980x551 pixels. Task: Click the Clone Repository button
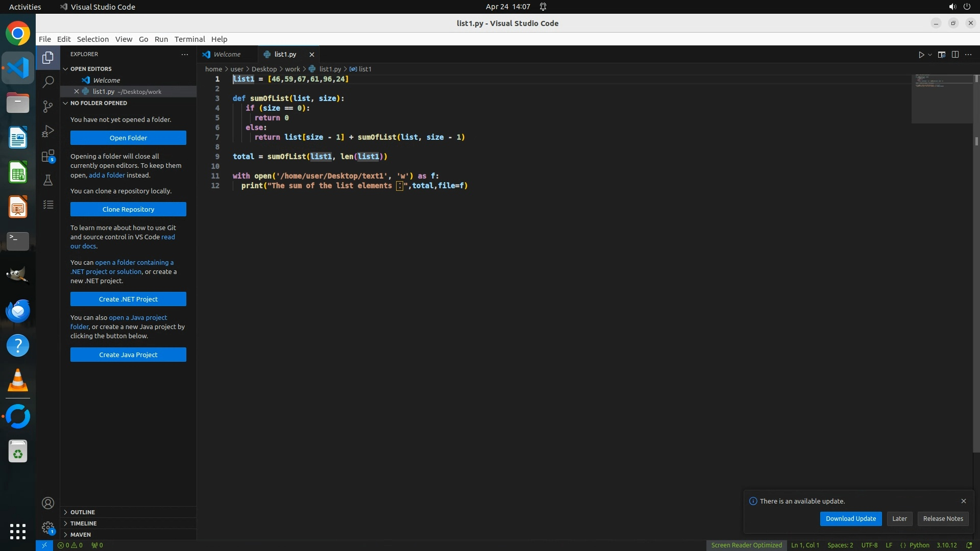[128, 210]
